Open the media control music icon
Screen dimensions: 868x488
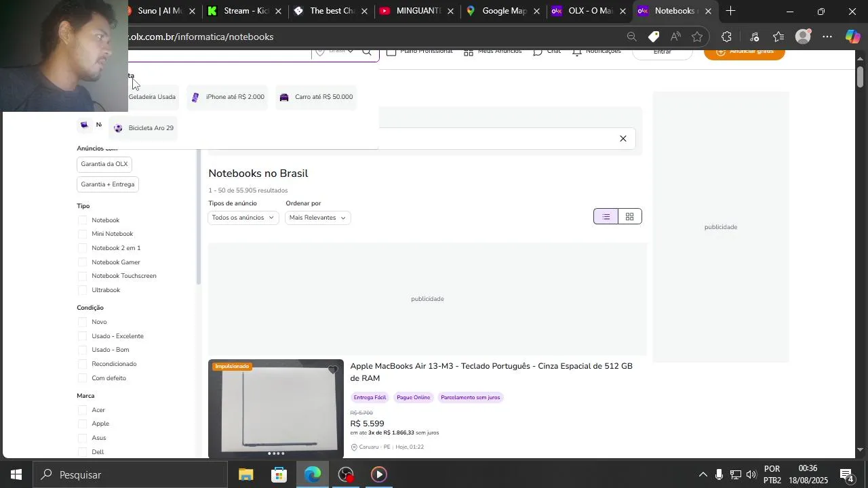click(755, 37)
